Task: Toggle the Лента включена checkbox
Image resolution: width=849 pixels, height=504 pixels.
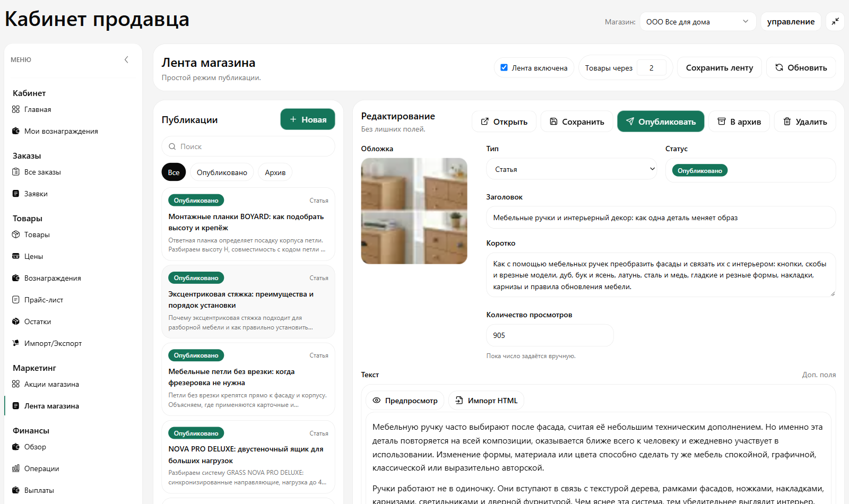Action: tap(504, 67)
